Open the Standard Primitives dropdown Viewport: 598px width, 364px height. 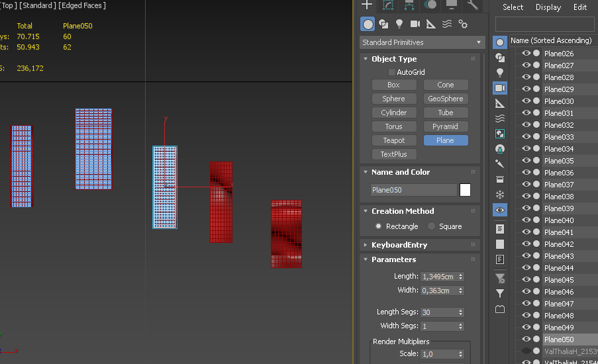click(422, 42)
